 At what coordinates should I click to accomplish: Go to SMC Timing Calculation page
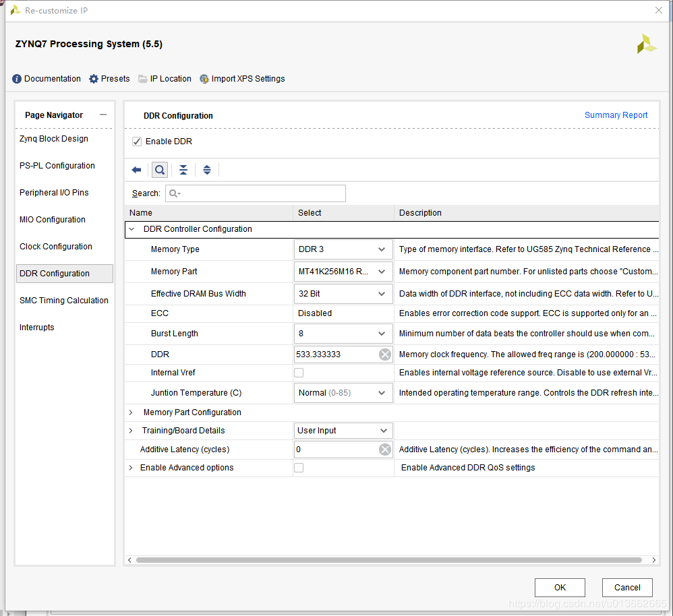64,301
